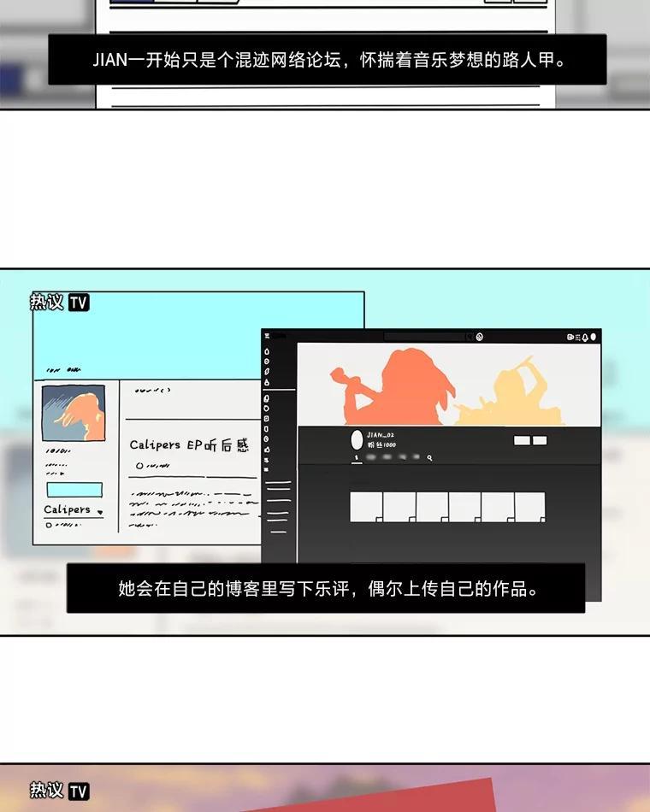Click the bottommost square icon in the dark sidebar
This screenshot has height=812, width=650.
pyautogui.click(x=267, y=470)
